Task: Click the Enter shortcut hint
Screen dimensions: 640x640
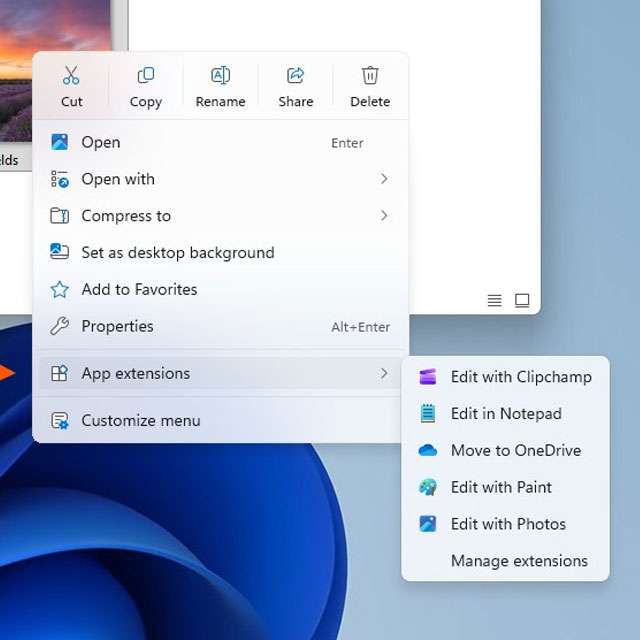Action: (x=347, y=143)
